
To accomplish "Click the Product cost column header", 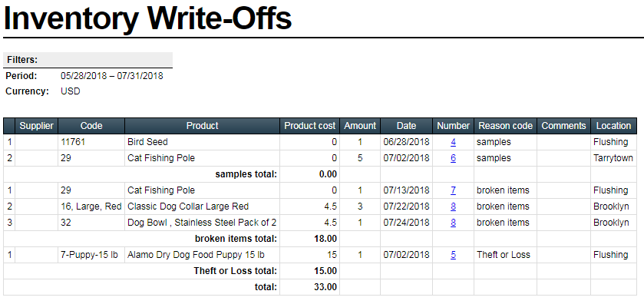I will coord(309,126).
